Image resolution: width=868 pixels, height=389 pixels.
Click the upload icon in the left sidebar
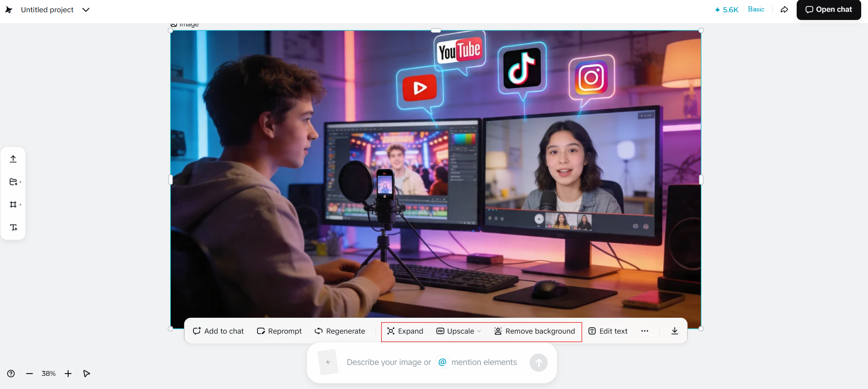pyautogui.click(x=13, y=159)
